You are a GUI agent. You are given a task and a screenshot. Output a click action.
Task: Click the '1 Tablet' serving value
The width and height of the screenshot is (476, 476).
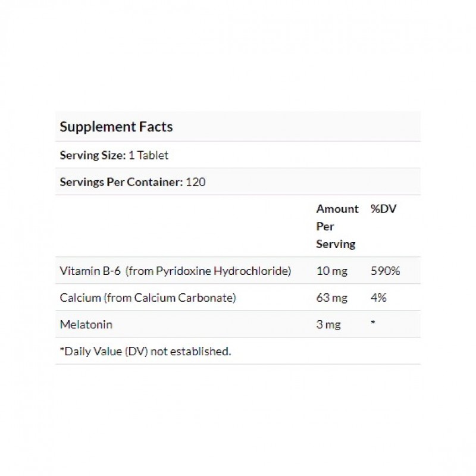click(149, 155)
